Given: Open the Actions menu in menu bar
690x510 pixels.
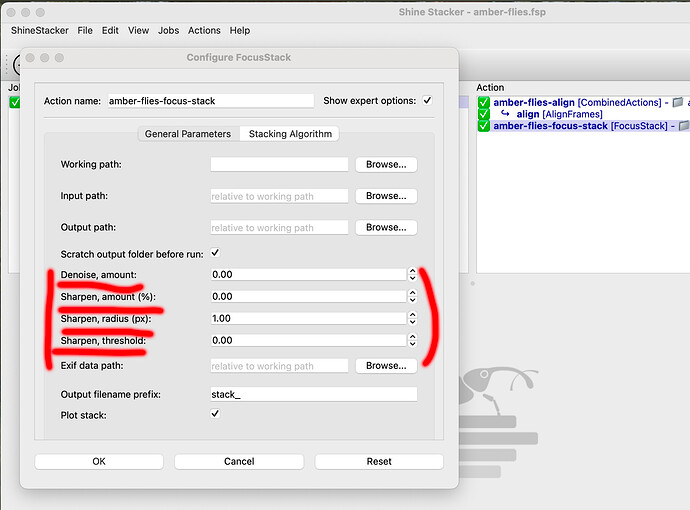Looking at the screenshot, I should pos(204,31).
